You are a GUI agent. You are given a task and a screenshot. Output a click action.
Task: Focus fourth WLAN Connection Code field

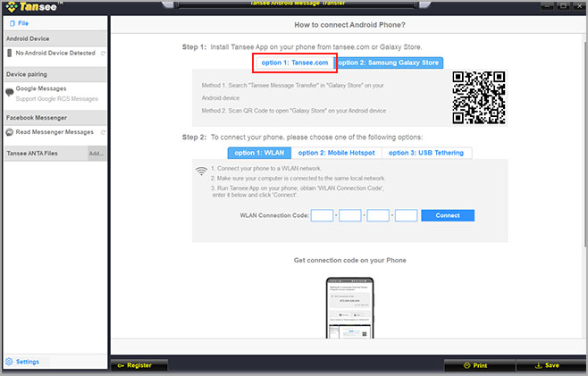click(x=406, y=215)
